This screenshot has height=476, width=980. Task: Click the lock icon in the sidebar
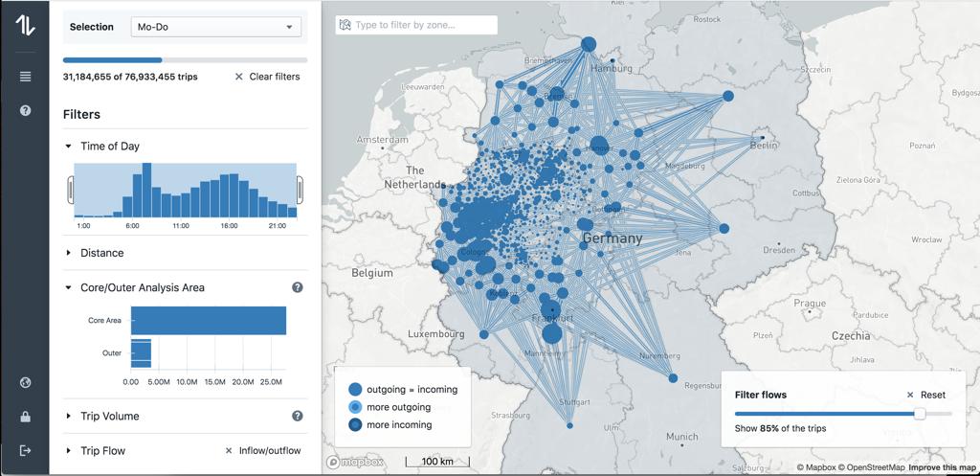click(x=25, y=417)
